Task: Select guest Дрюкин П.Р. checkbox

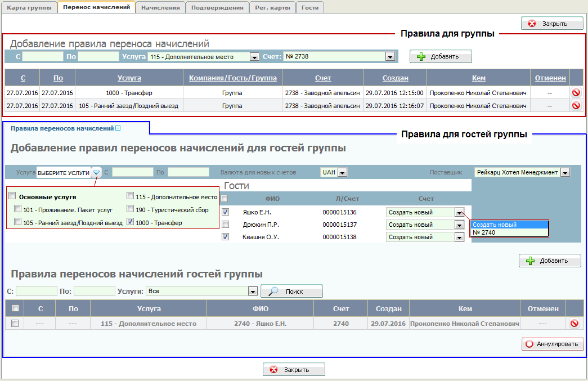Action: pyautogui.click(x=226, y=225)
